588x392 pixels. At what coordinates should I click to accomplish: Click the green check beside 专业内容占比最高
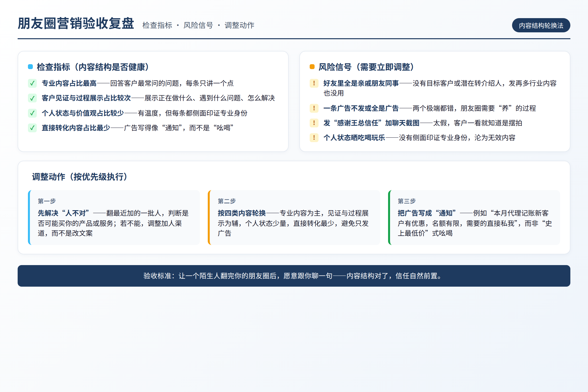(32, 83)
